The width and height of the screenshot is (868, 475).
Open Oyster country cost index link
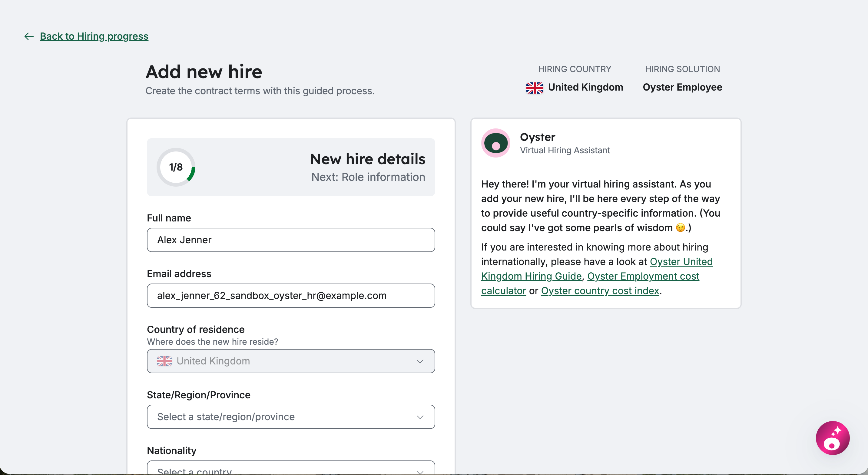tap(600, 291)
